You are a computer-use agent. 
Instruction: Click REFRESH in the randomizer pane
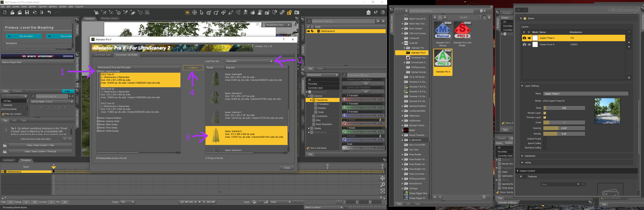point(68,56)
